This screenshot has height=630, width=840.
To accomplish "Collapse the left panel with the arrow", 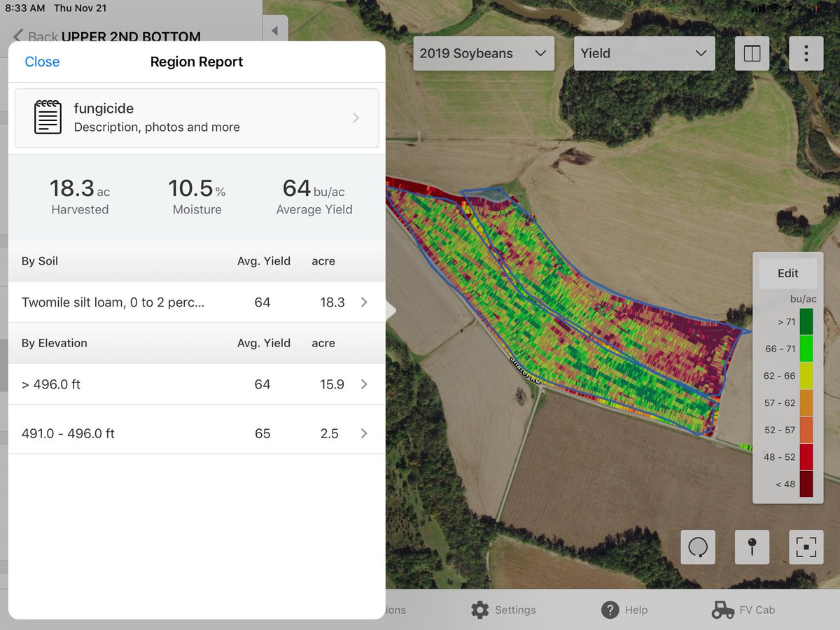I will coord(274,29).
